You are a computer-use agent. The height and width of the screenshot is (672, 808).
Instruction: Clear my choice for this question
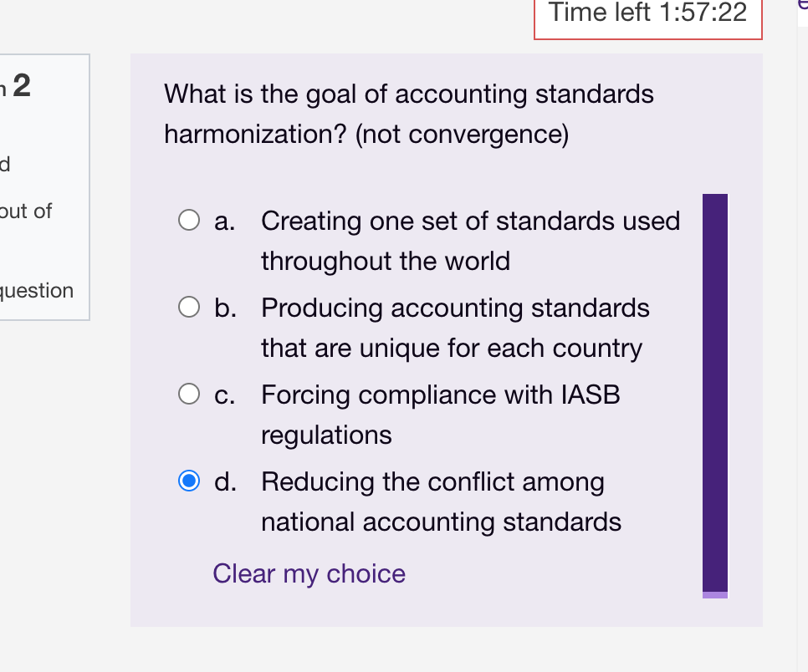tap(309, 573)
